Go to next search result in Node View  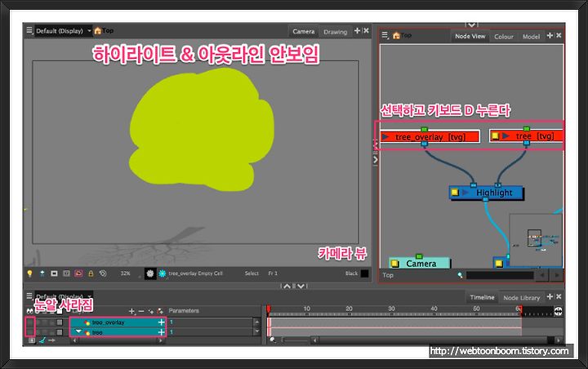click(x=556, y=276)
